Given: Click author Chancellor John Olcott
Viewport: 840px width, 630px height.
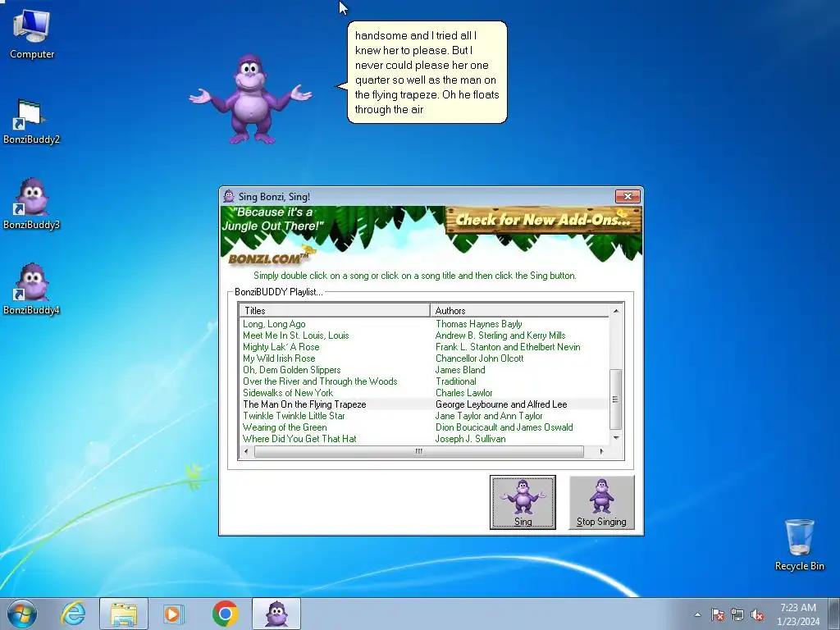Looking at the screenshot, I should 479,358.
